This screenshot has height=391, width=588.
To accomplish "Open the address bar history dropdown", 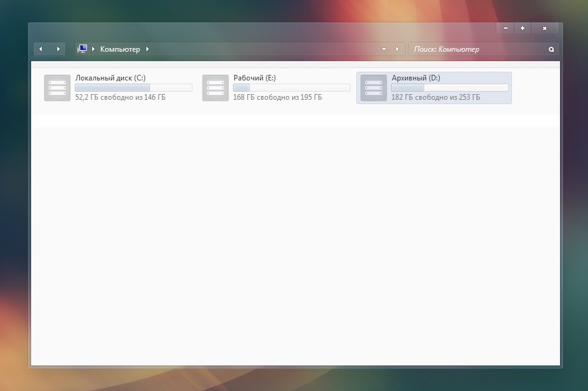I will 384,49.
